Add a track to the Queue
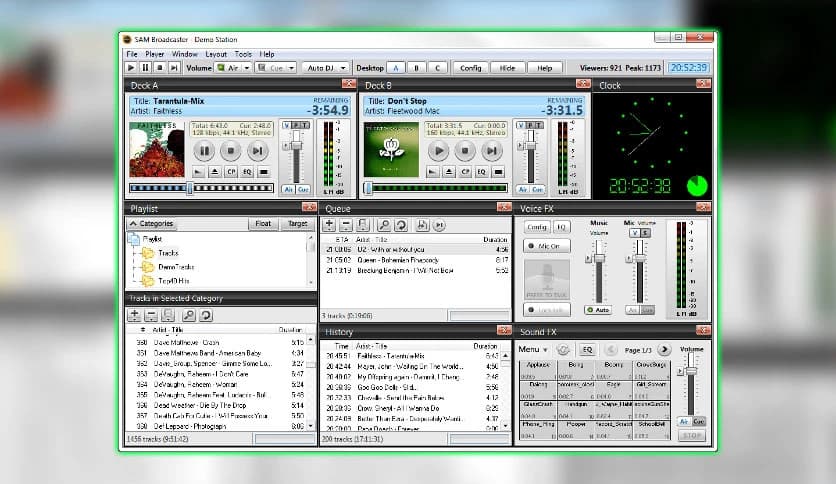 [x=329, y=225]
